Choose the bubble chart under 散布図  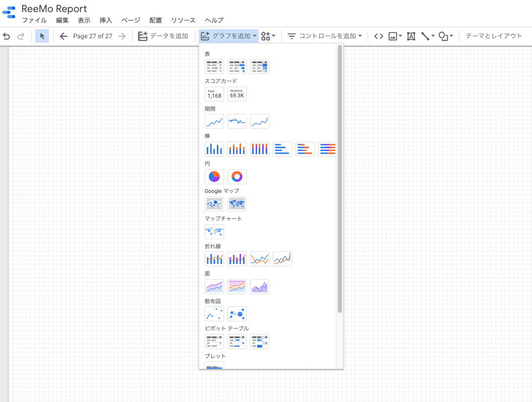point(237,314)
